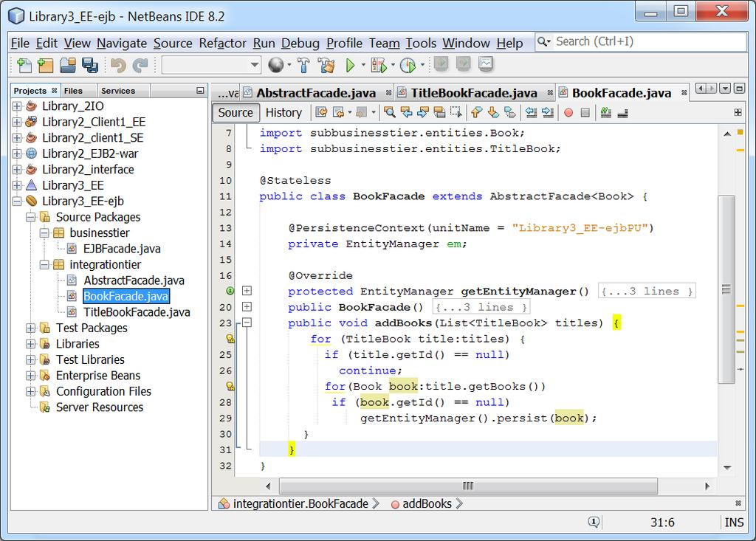756x541 pixels.
Task: Click the hint lightbulb beside for(Book book
Action: click(x=230, y=386)
